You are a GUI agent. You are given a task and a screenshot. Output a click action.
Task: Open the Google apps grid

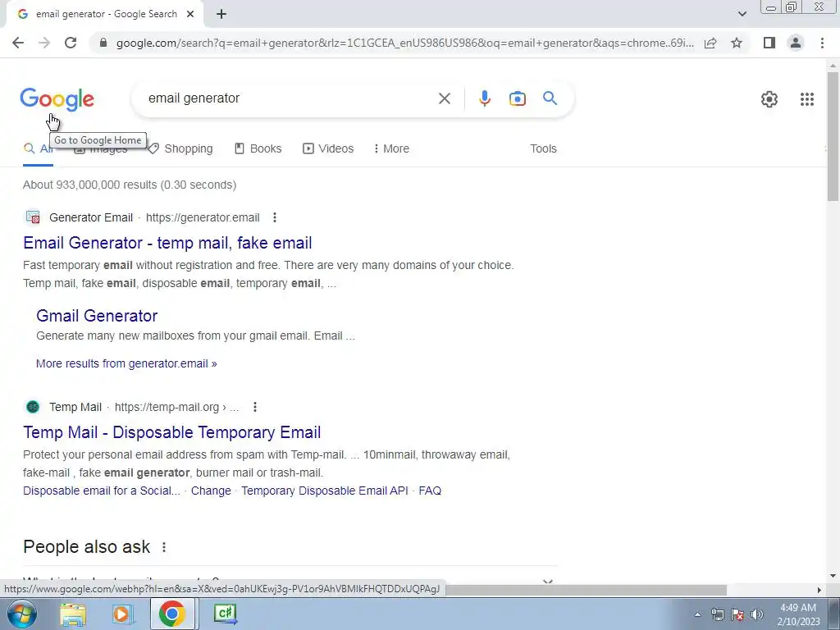tap(807, 99)
